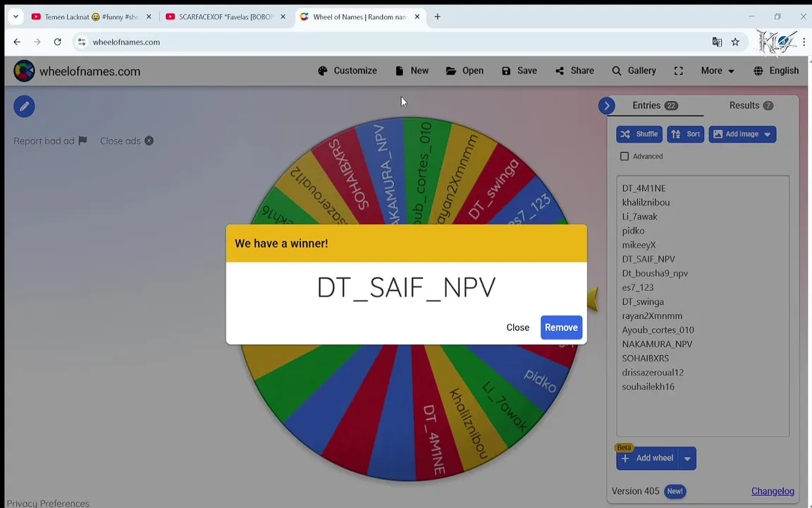
Task: Open a new browser tab
Action: (437, 17)
